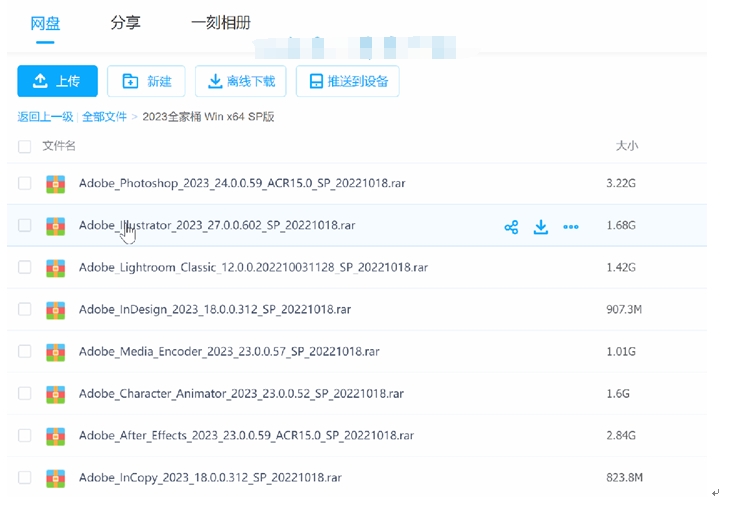The width and height of the screenshot is (744, 522).
Task: Open Adobe_Media_Encoder_2023 rar file name
Action: coord(229,351)
